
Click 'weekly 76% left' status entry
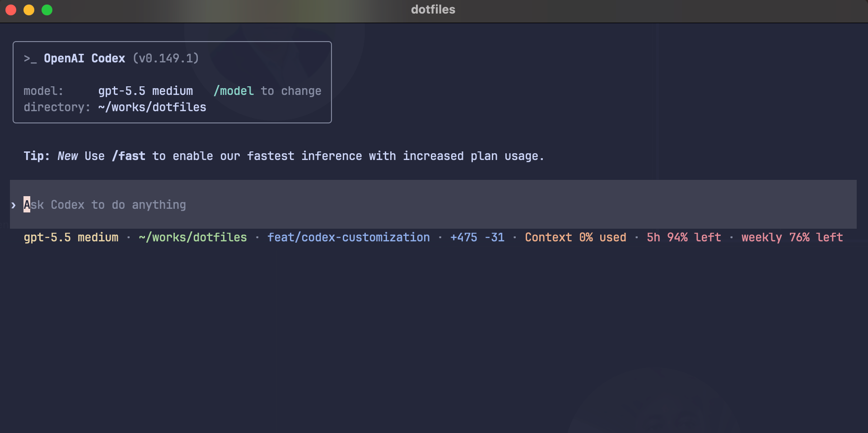[792, 237]
